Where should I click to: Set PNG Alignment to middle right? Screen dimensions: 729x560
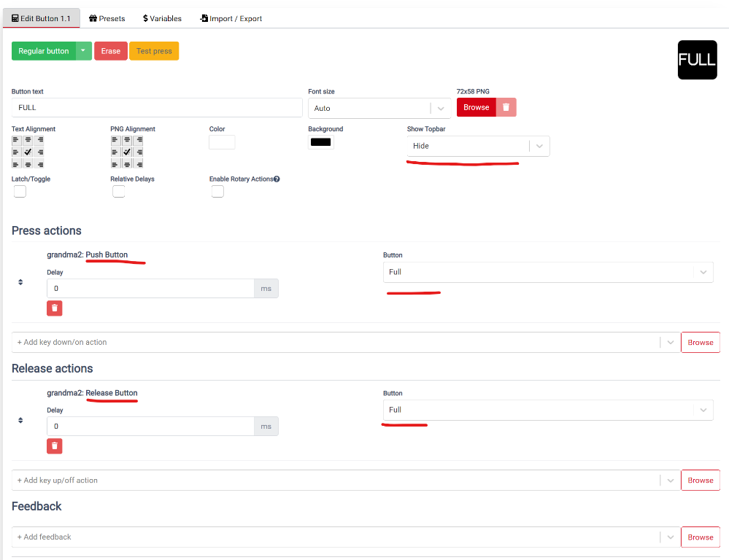pyautogui.click(x=139, y=152)
